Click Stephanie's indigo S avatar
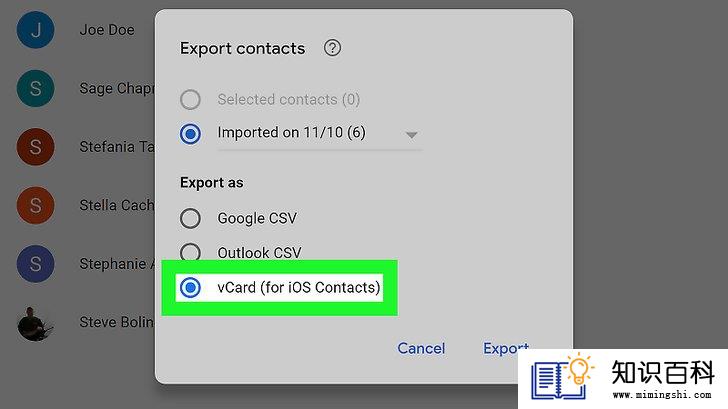The width and height of the screenshot is (728, 409). (x=35, y=264)
